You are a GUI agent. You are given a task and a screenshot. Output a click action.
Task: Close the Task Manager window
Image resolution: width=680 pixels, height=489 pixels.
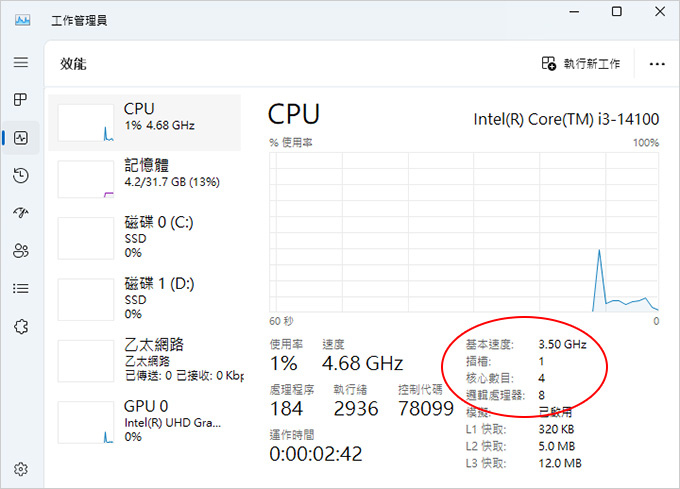tap(660, 12)
